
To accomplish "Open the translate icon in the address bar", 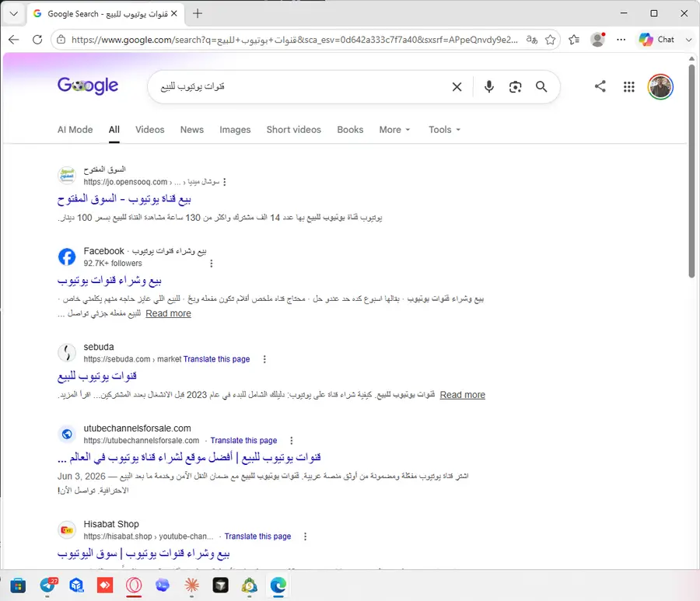I will 532,40.
